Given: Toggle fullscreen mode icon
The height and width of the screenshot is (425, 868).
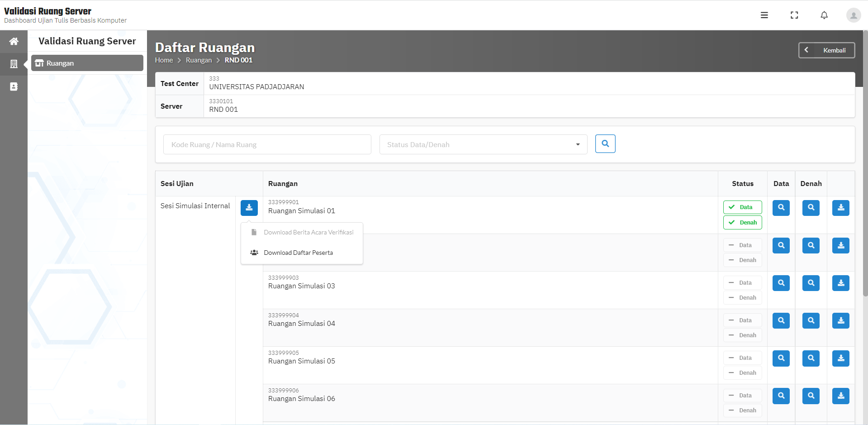Looking at the screenshot, I should coord(794,15).
